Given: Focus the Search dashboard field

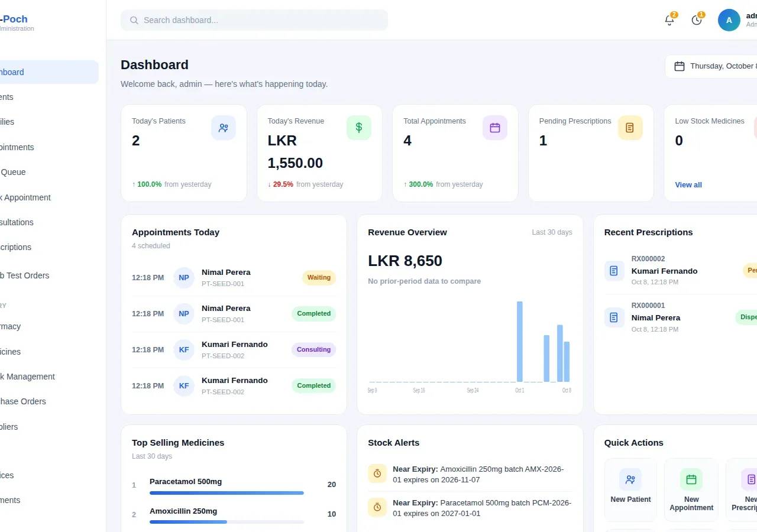Looking at the screenshot, I should [x=254, y=20].
